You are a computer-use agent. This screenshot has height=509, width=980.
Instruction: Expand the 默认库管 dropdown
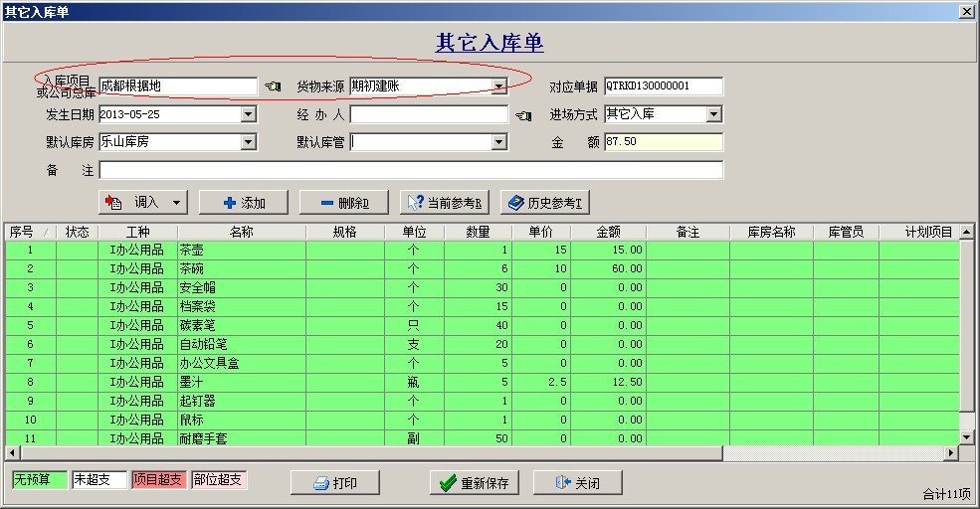499,143
